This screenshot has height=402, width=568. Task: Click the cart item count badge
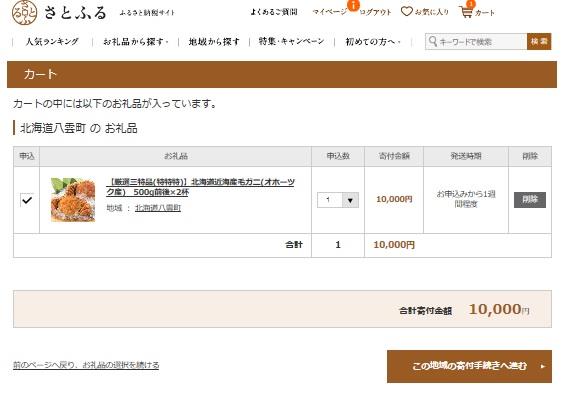click(471, 4)
